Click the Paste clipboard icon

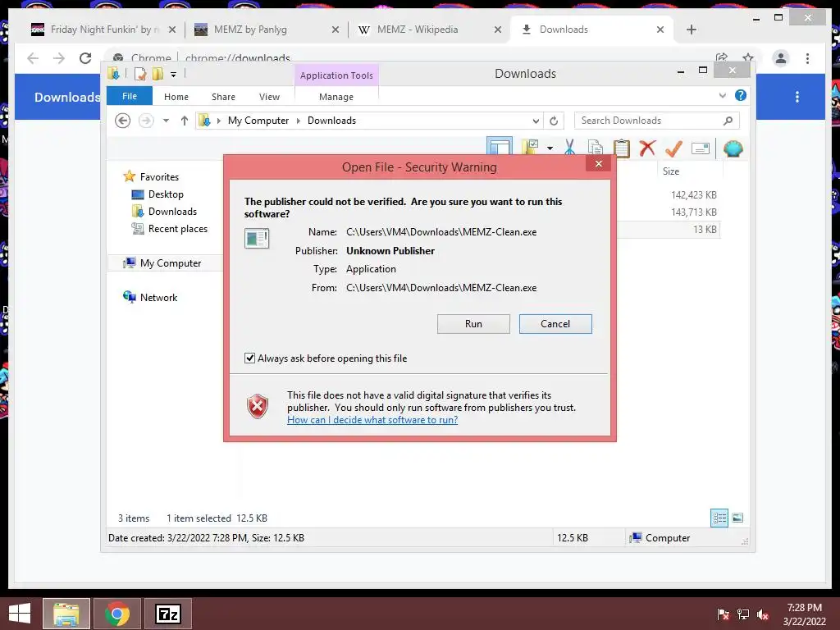(x=622, y=148)
